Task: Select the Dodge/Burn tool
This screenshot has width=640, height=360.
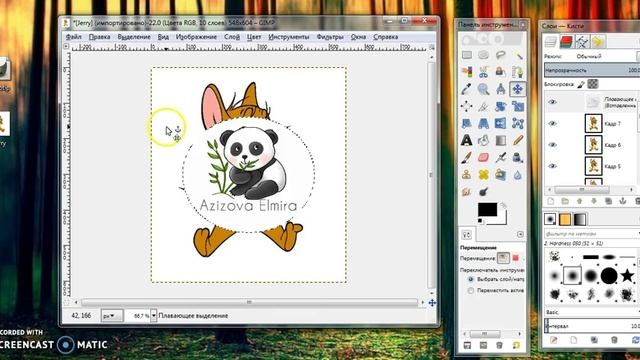Action: [x=484, y=191]
